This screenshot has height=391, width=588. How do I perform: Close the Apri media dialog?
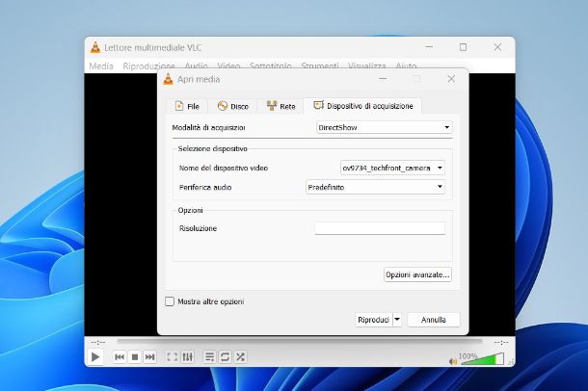[x=451, y=79]
